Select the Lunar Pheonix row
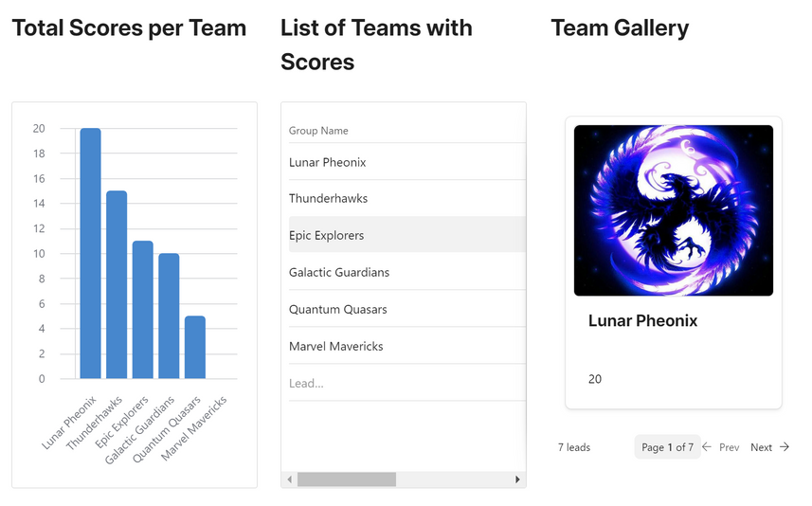This screenshot has height=506, width=812. (x=407, y=162)
